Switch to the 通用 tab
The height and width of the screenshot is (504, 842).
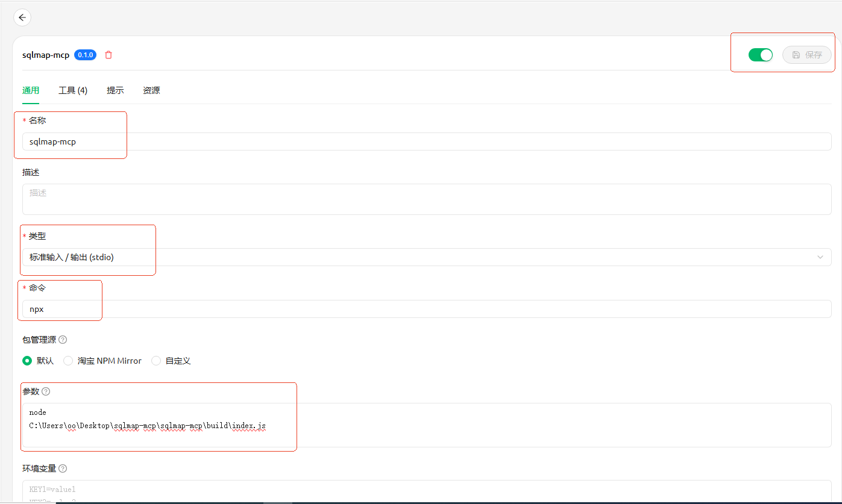[31, 90]
